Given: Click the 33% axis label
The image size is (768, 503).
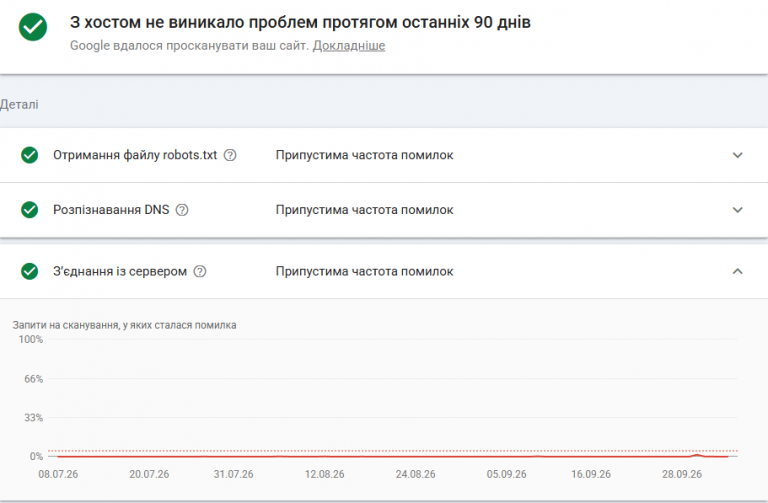Looking at the screenshot, I should click(x=34, y=418).
